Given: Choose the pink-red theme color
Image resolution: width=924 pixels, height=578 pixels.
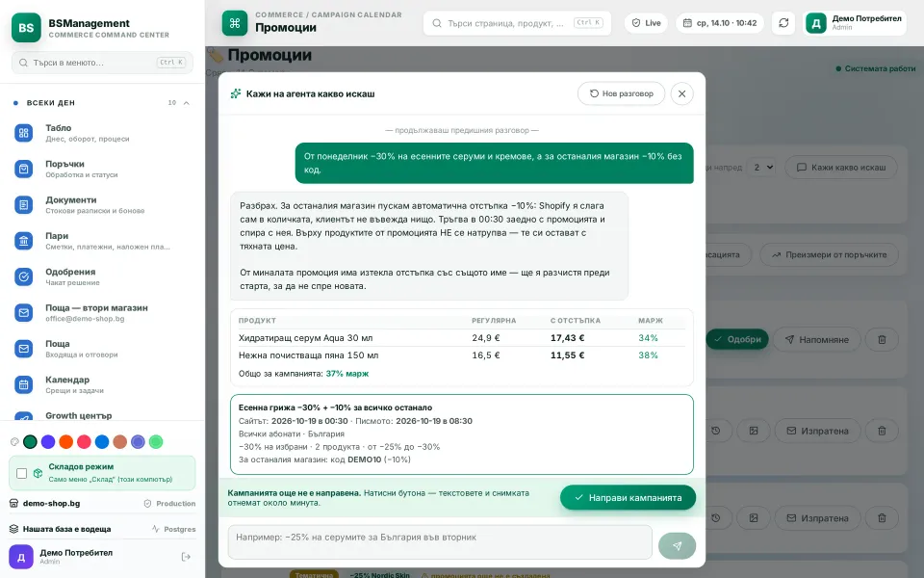Looking at the screenshot, I should point(85,442).
